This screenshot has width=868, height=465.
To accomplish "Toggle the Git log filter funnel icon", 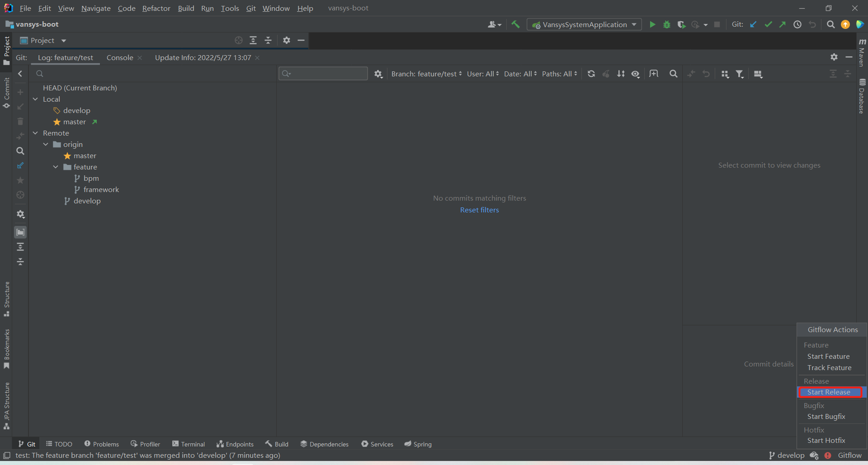I will (x=740, y=74).
